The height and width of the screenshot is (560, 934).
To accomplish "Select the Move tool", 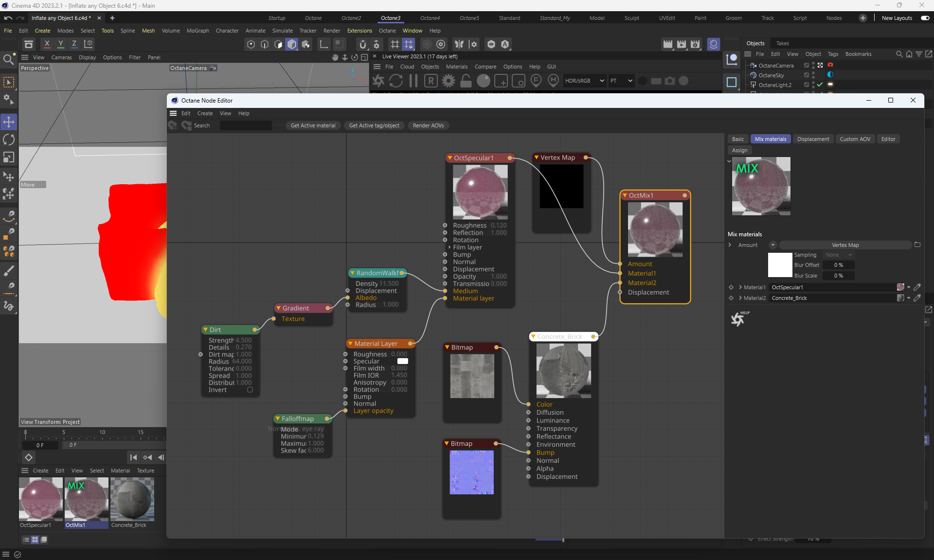I will 9,122.
